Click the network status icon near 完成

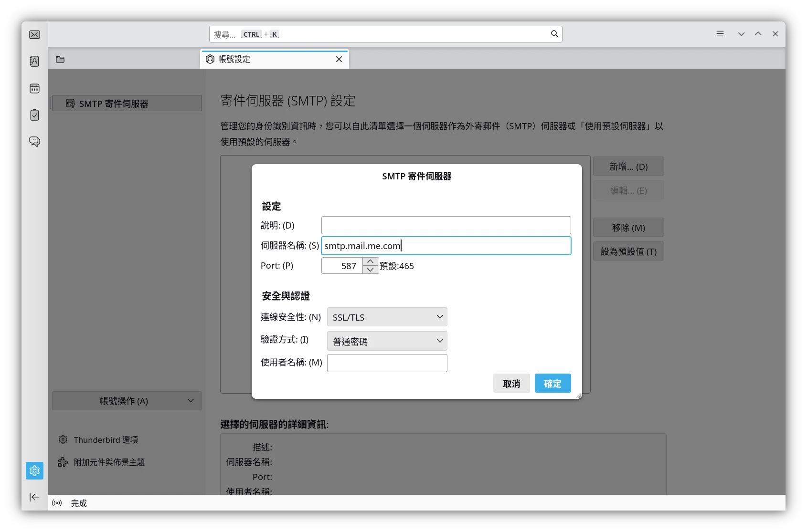[x=57, y=503]
